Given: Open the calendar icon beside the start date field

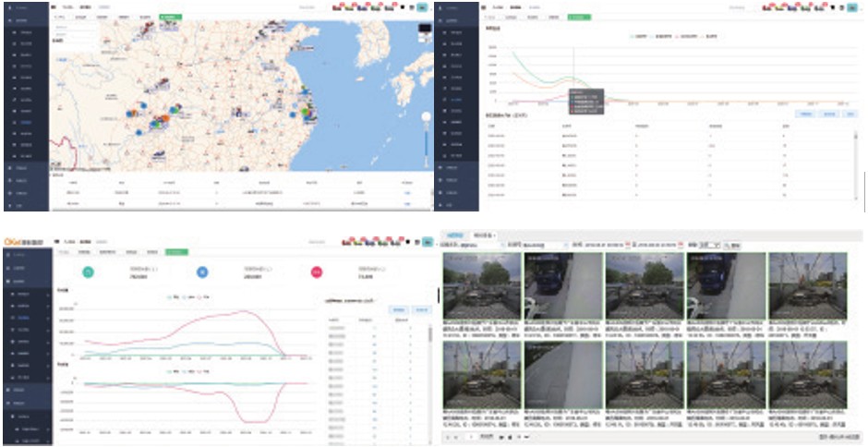Looking at the screenshot, I should tap(628, 245).
